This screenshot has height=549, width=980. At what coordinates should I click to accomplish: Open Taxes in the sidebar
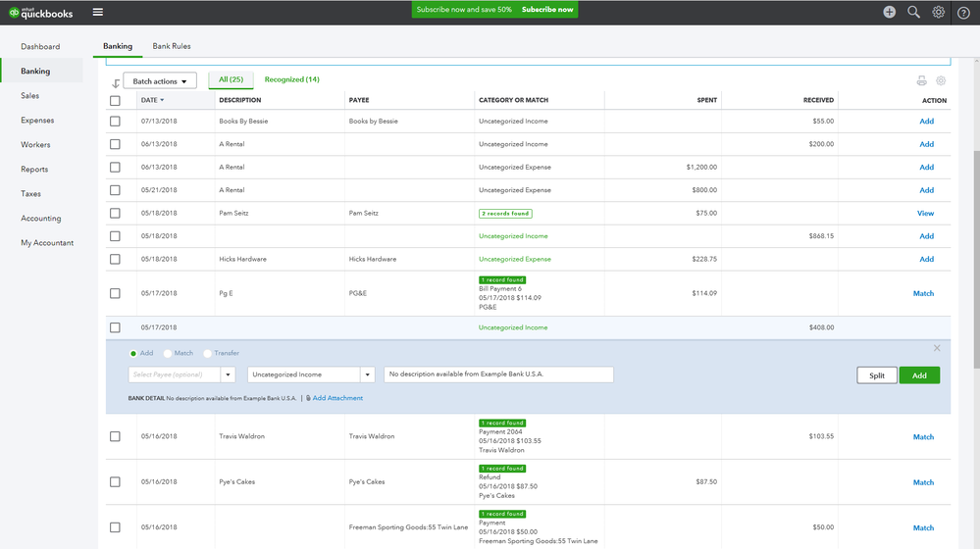click(30, 193)
